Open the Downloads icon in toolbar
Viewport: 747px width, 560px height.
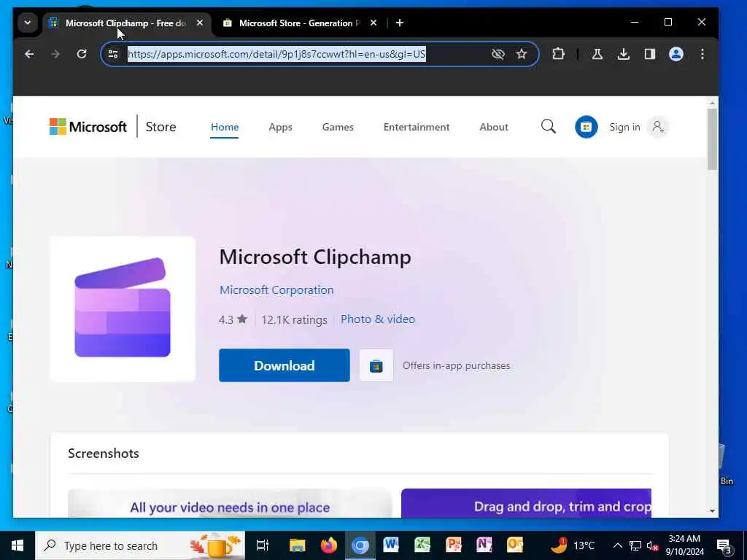coord(623,54)
